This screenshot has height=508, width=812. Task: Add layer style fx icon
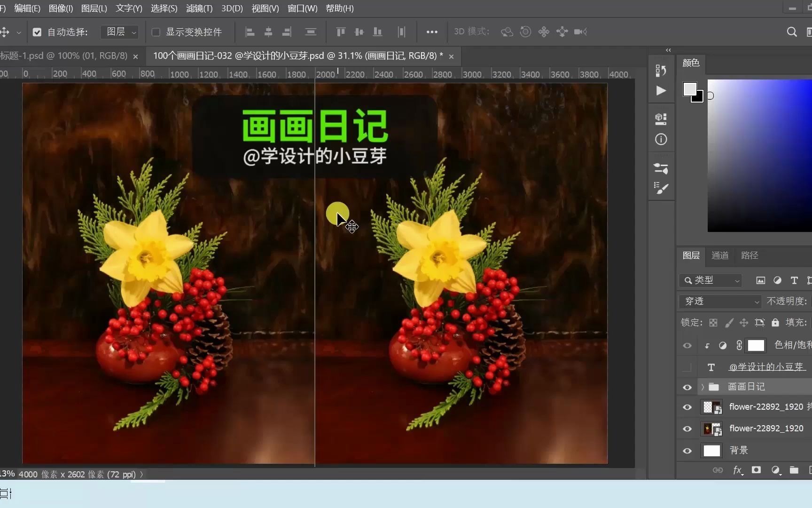coord(738,470)
